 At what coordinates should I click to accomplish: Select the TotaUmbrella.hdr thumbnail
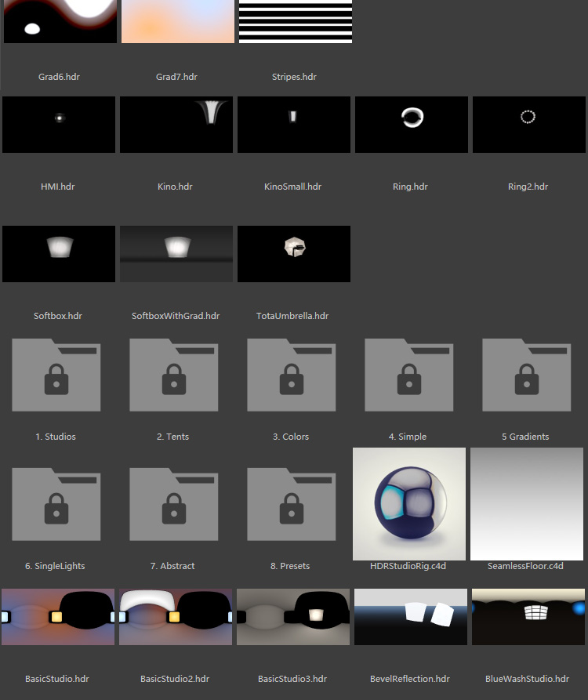pyautogui.click(x=294, y=253)
